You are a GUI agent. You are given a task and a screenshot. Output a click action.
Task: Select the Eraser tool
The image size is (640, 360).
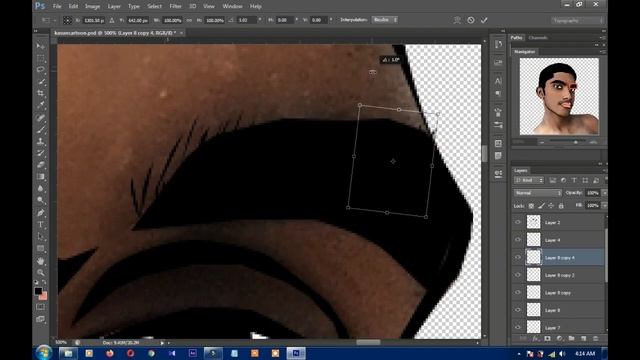[40, 165]
